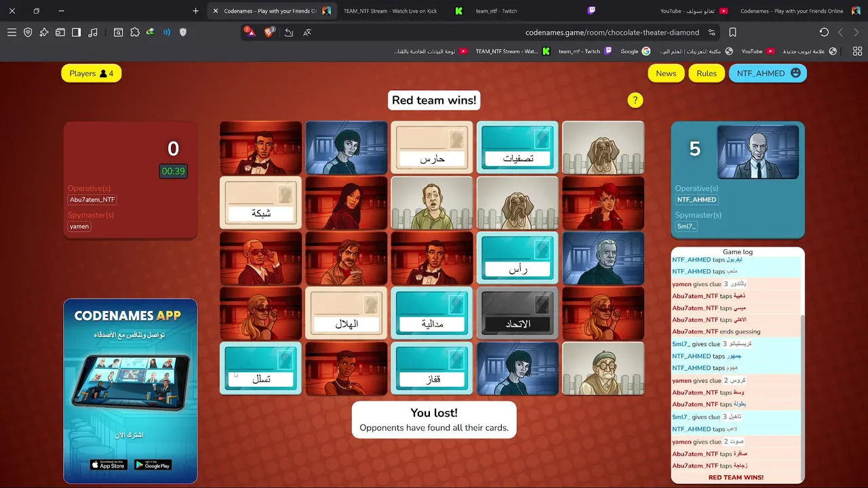Close the active Codenames tab
Screen dimensions: 868x488
point(215,11)
